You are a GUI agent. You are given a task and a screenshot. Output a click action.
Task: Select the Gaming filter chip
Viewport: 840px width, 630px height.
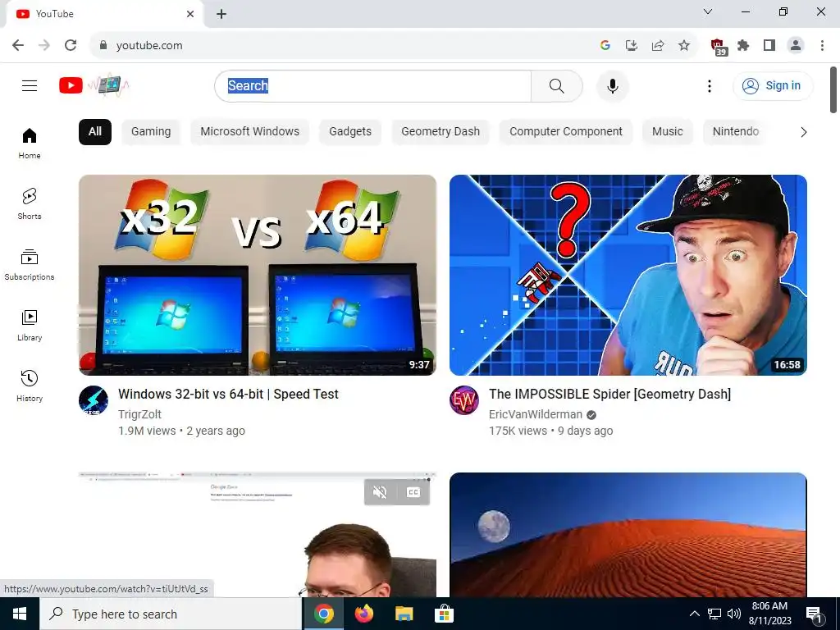tap(151, 132)
